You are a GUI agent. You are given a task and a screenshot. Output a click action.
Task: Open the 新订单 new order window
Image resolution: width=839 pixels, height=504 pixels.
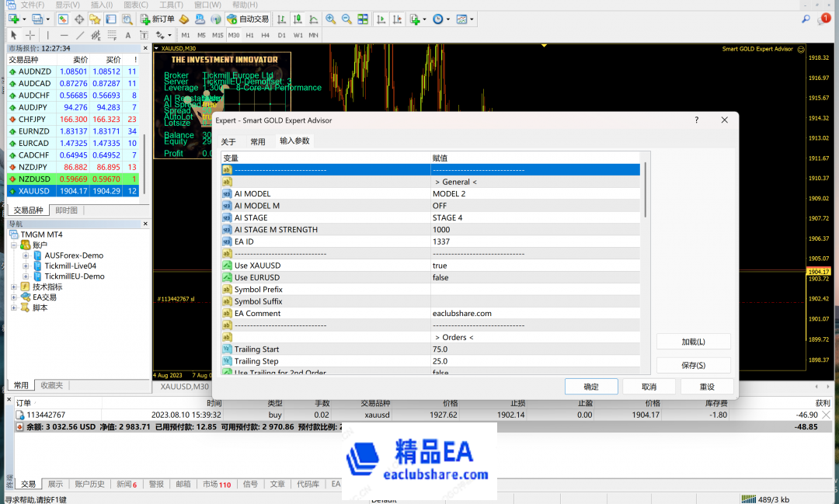pos(158,19)
